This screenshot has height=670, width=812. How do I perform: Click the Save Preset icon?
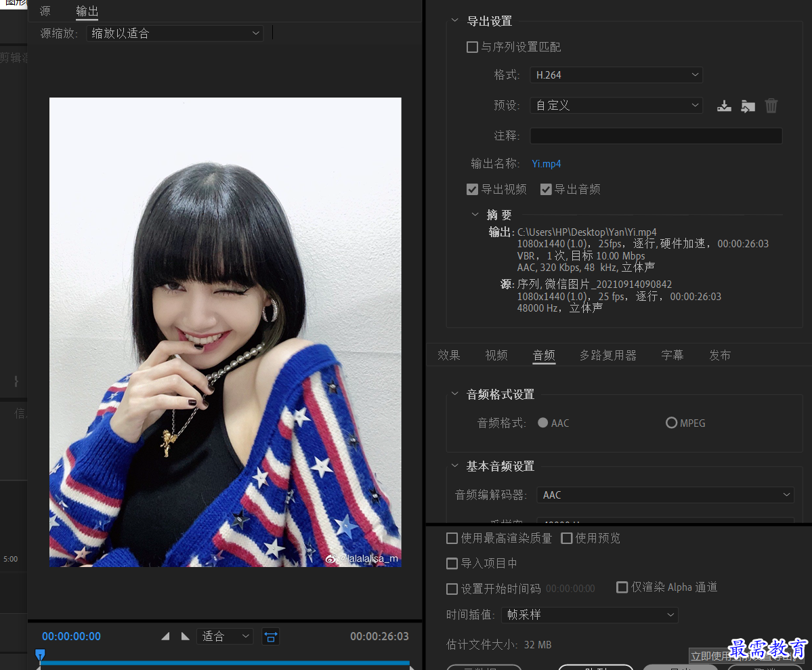[724, 106]
